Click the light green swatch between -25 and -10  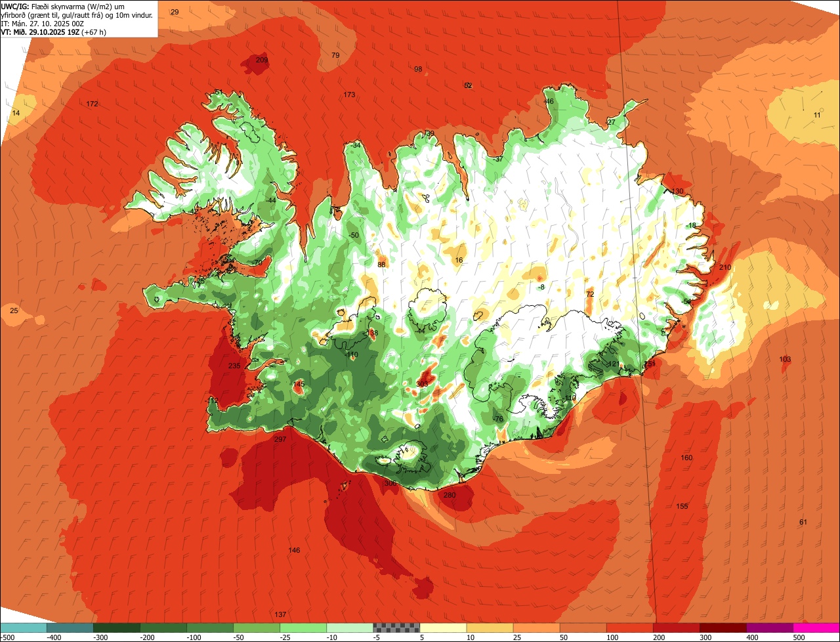303,628
